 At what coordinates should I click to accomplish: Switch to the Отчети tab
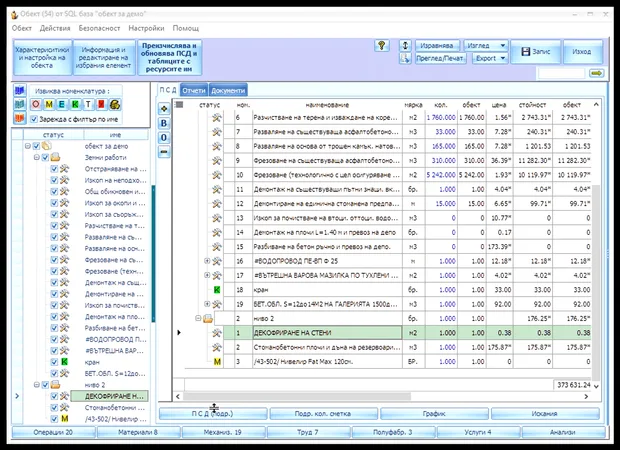194,91
